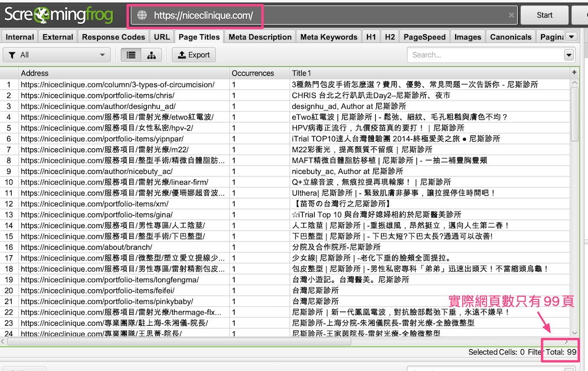
Task: Click the vertical scrollbar thumb
Action: click(574, 115)
